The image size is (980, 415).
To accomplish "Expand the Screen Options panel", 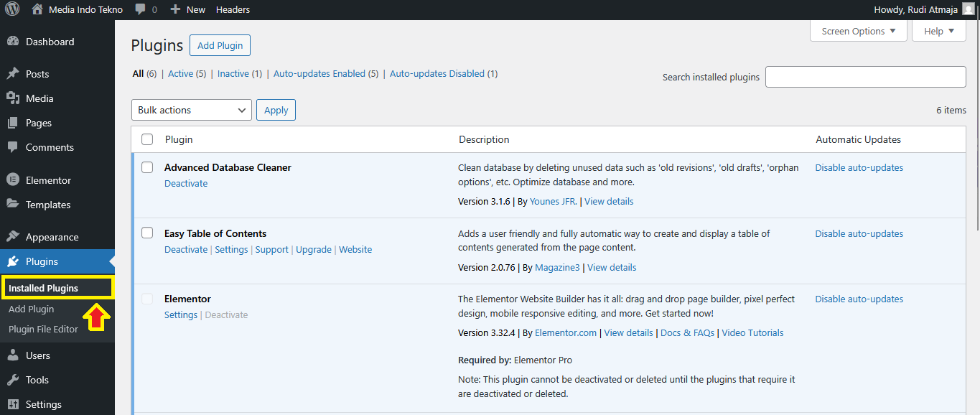I will coord(858,31).
